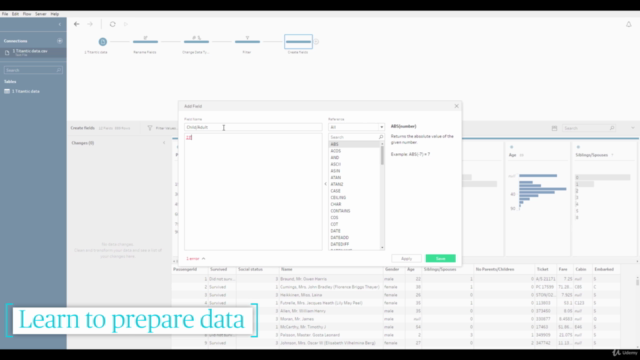This screenshot has width=640, height=360.
Task: Add a new connection with the plus icon
Action: pyautogui.click(x=60, y=41)
